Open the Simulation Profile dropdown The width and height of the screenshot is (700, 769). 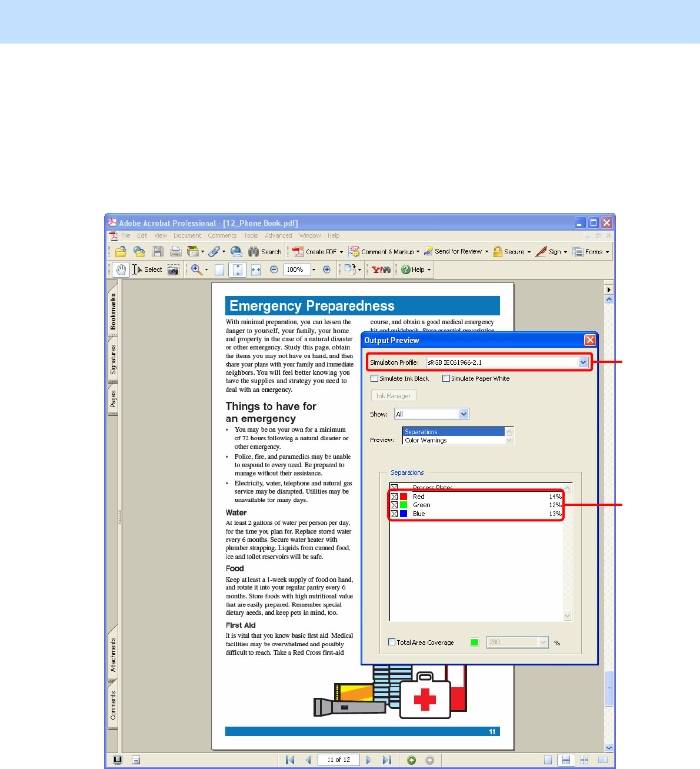[x=583, y=362]
